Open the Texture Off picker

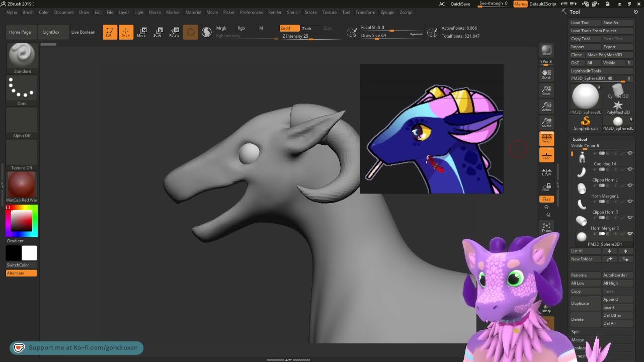[22, 155]
